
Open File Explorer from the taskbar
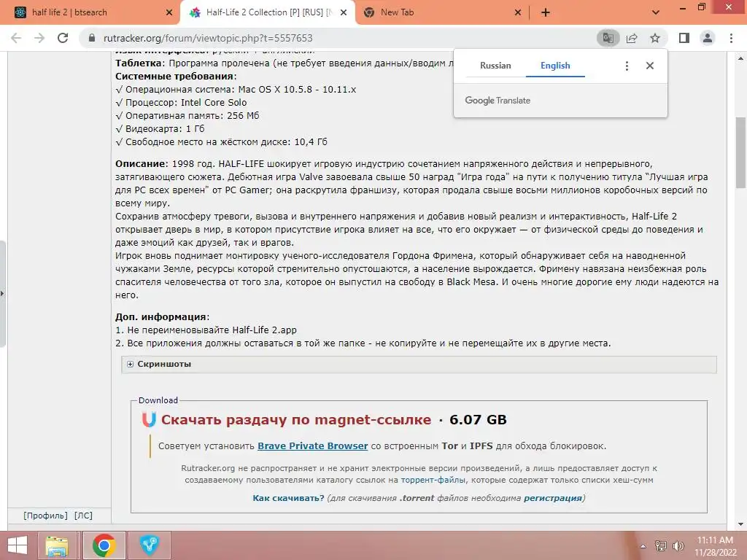(x=57, y=545)
